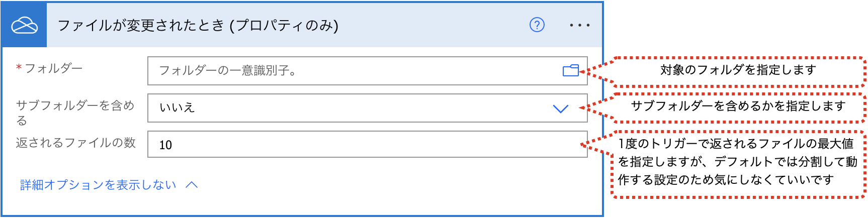Click the red required asterisk beside フォルダー
This screenshot has height=219, width=868.
tap(19, 67)
